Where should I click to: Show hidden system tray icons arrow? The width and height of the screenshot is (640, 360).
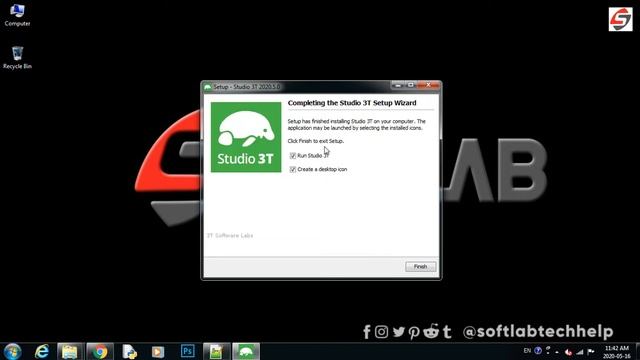point(557,352)
